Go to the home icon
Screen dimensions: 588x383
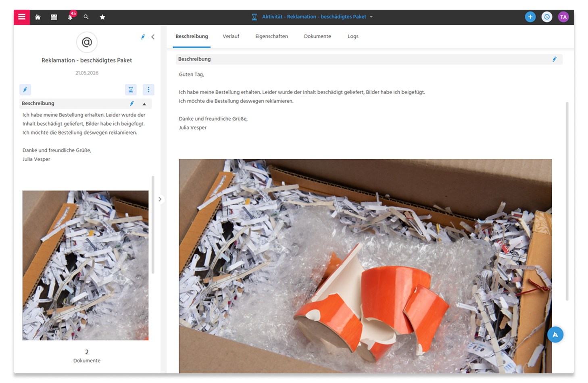pos(38,17)
